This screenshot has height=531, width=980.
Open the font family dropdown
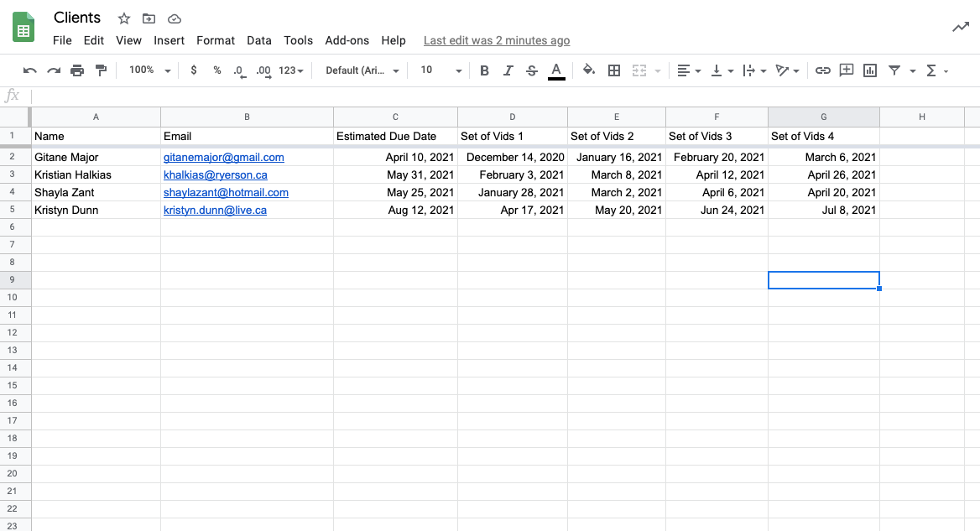[362, 70]
